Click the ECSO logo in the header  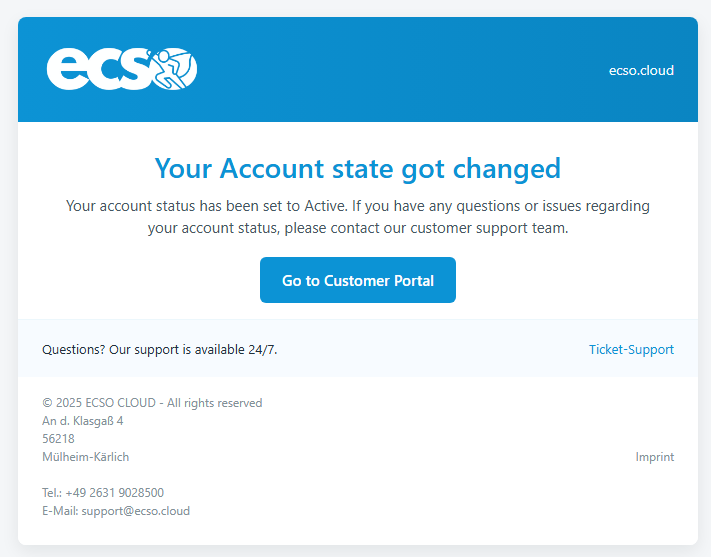click(x=120, y=69)
